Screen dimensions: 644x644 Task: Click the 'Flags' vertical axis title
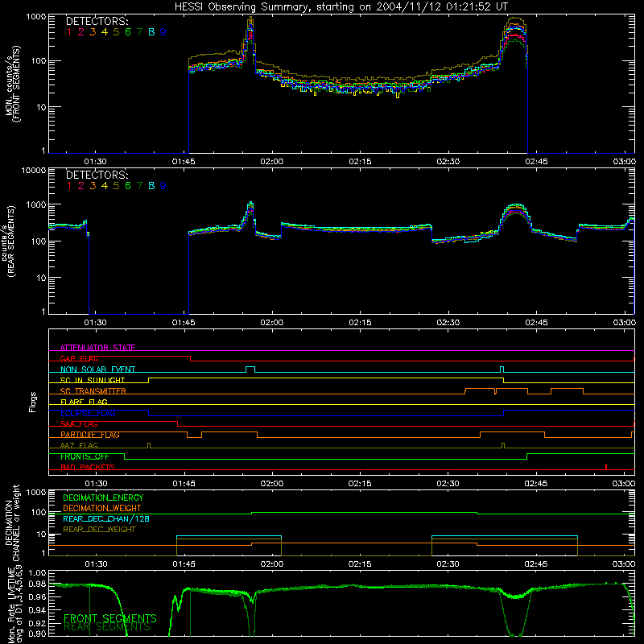click(x=32, y=402)
